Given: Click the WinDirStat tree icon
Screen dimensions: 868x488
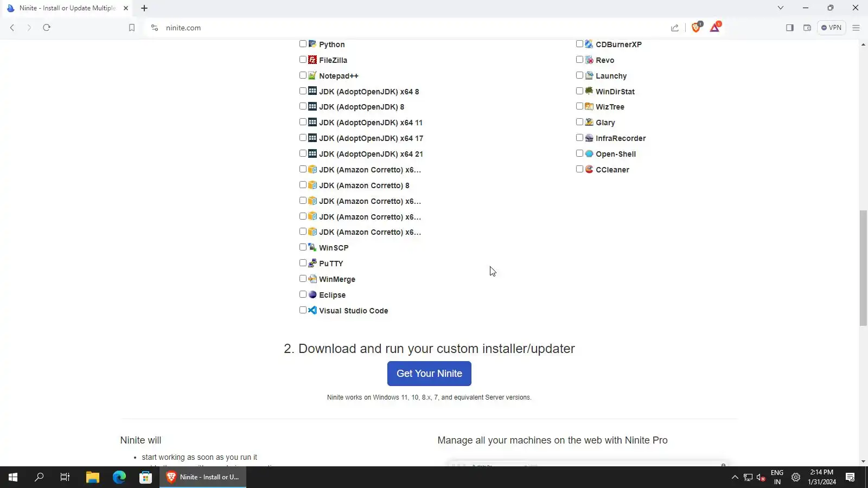Looking at the screenshot, I should coord(589,91).
